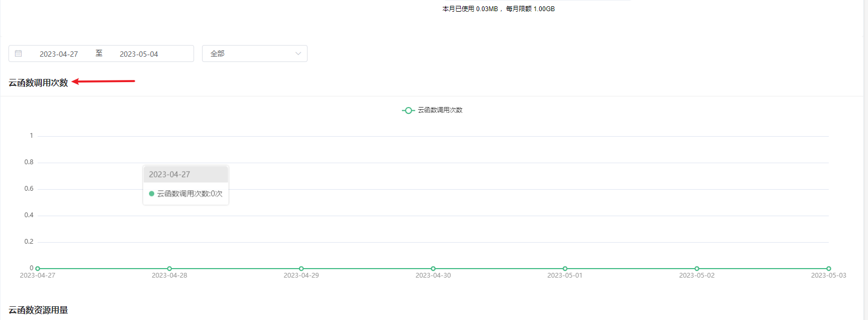Select the data point for 2023-04-30
The image size is (868, 320).
point(433,269)
